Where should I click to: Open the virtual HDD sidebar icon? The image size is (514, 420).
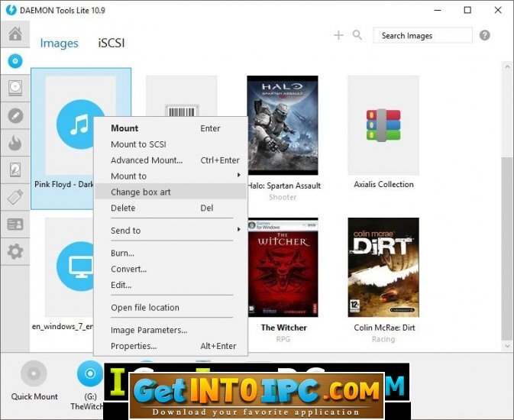coord(15,170)
